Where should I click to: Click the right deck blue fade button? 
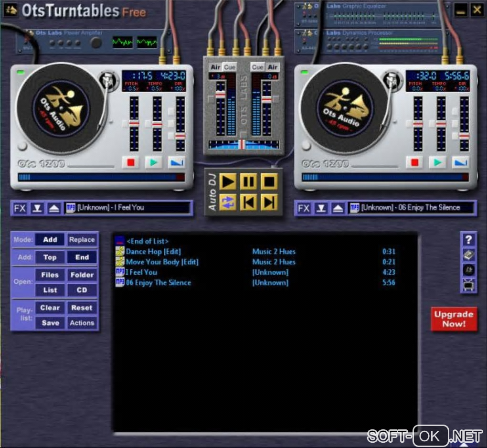tap(461, 162)
